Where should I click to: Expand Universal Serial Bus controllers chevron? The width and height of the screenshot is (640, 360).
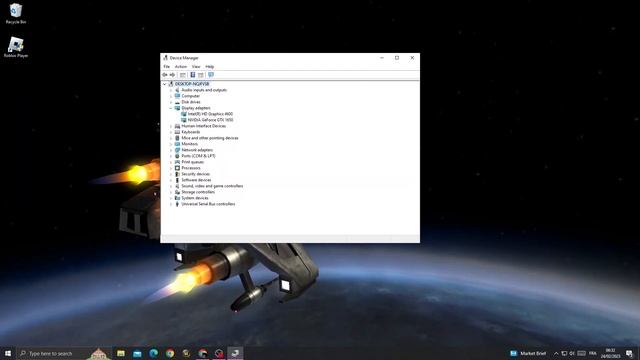tap(171, 204)
